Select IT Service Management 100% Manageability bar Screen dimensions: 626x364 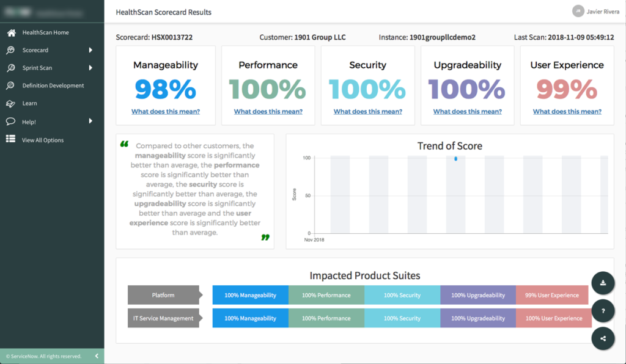tap(250, 318)
